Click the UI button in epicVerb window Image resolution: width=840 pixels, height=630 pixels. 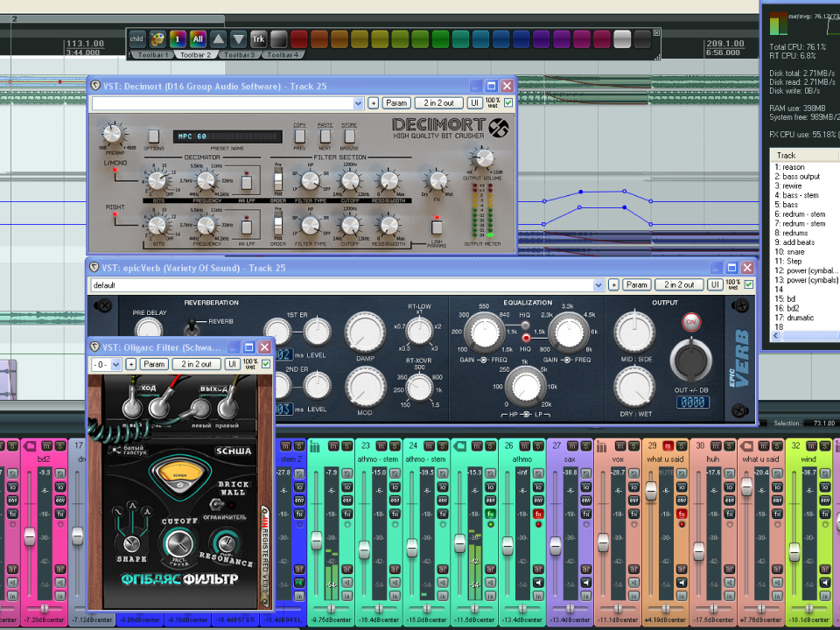point(715,285)
